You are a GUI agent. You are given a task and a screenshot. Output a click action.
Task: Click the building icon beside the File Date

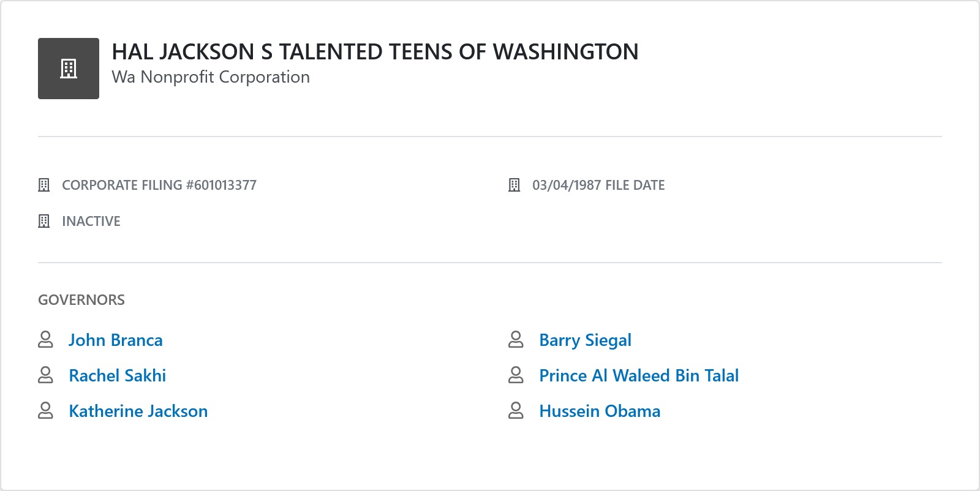[x=514, y=185]
